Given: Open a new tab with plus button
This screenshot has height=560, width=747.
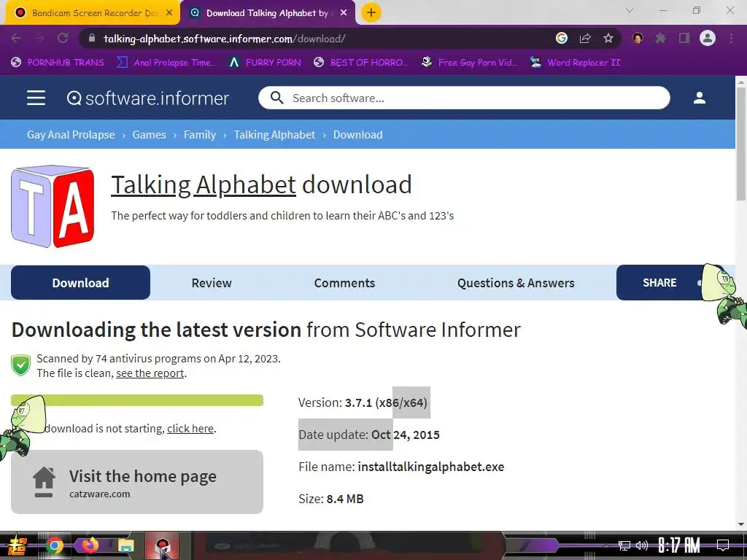Looking at the screenshot, I should point(371,12).
